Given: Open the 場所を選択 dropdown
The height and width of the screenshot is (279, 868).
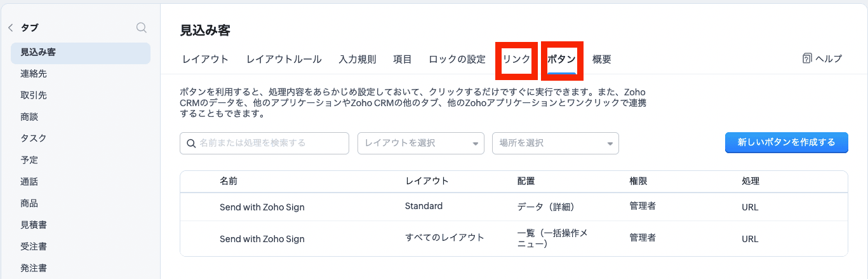Looking at the screenshot, I should (x=555, y=144).
